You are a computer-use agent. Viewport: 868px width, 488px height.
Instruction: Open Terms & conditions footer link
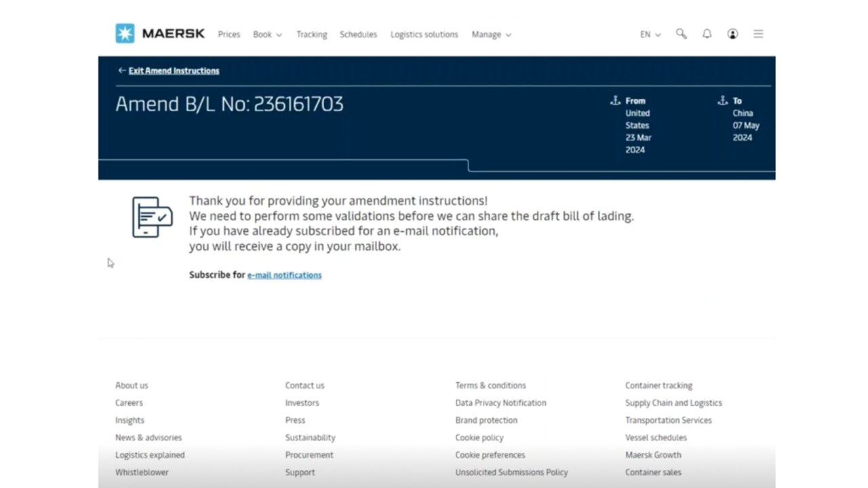(490, 386)
